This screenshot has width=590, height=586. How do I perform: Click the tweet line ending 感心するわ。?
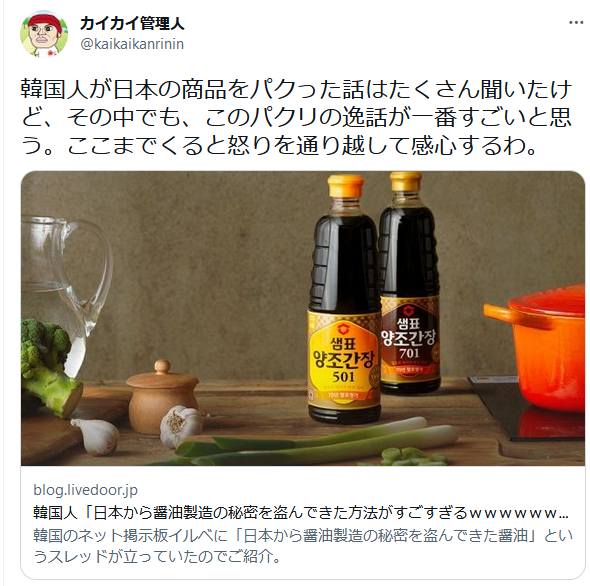point(278,146)
